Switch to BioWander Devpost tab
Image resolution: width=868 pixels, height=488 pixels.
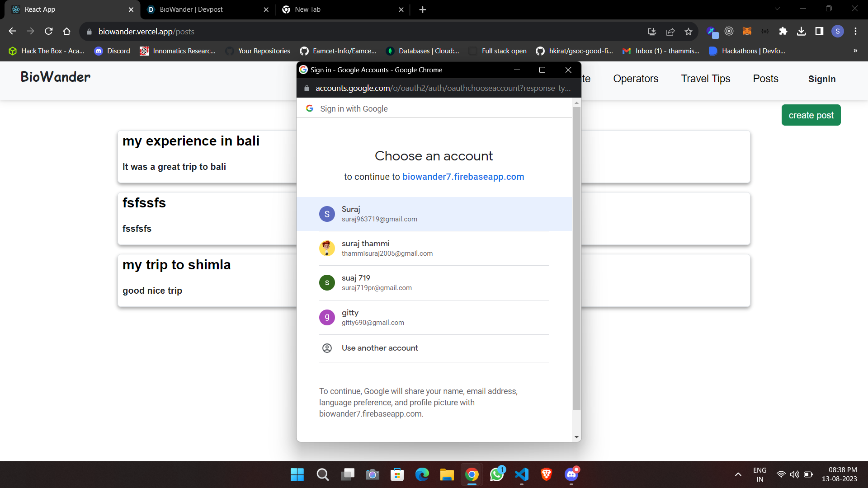click(191, 9)
